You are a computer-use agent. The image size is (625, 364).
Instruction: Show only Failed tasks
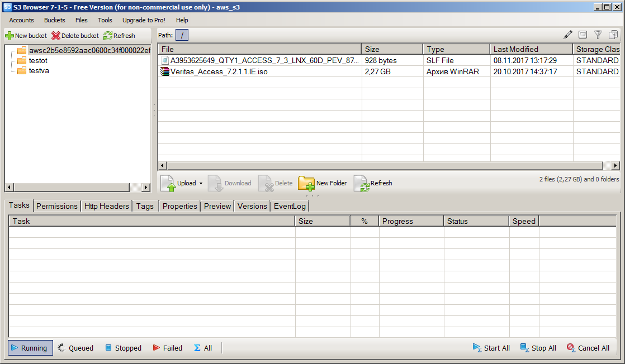pyautogui.click(x=167, y=348)
